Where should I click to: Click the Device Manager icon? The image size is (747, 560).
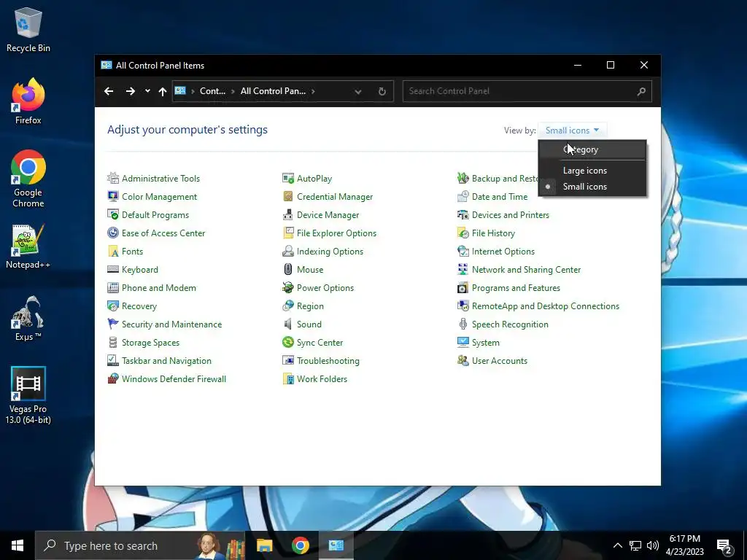pos(287,215)
